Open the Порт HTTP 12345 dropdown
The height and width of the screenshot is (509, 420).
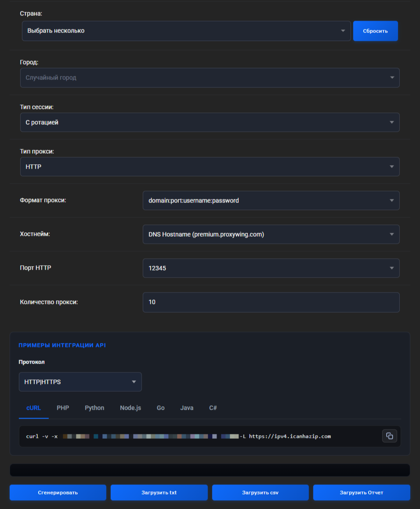click(x=271, y=268)
